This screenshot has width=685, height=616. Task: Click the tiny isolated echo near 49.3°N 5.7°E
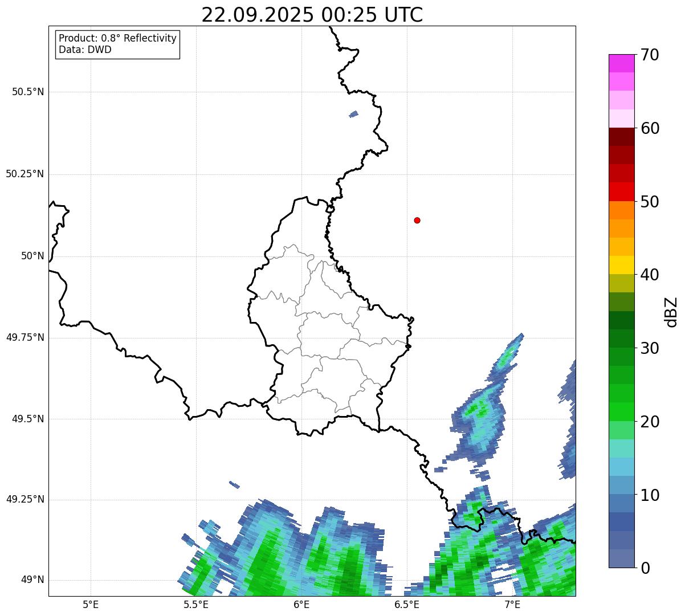point(234,485)
